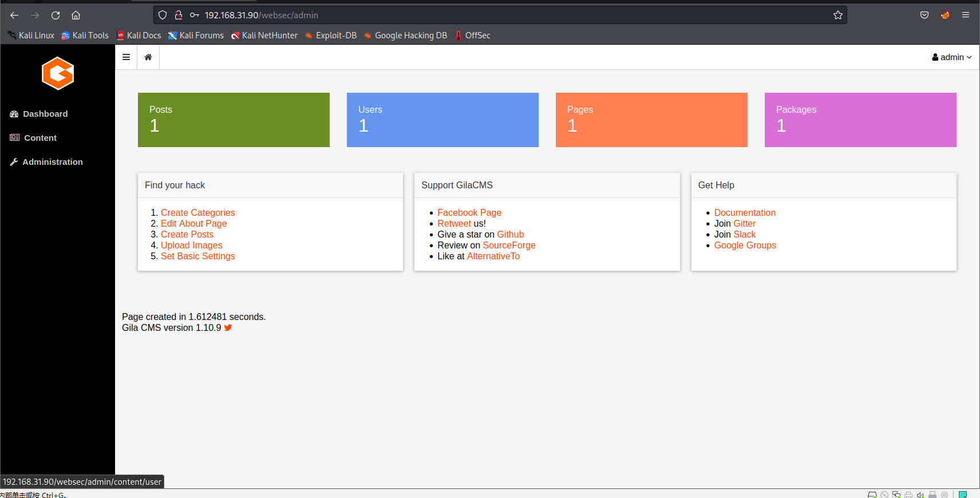Click the green Posts count card
This screenshot has height=498, width=980.
pyautogui.click(x=234, y=120)
